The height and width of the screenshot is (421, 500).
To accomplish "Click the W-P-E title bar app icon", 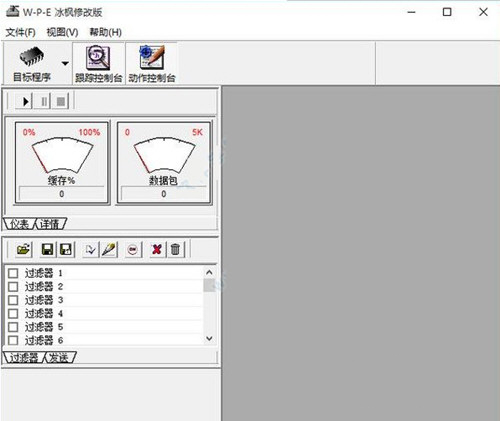I will click(13, 12).
